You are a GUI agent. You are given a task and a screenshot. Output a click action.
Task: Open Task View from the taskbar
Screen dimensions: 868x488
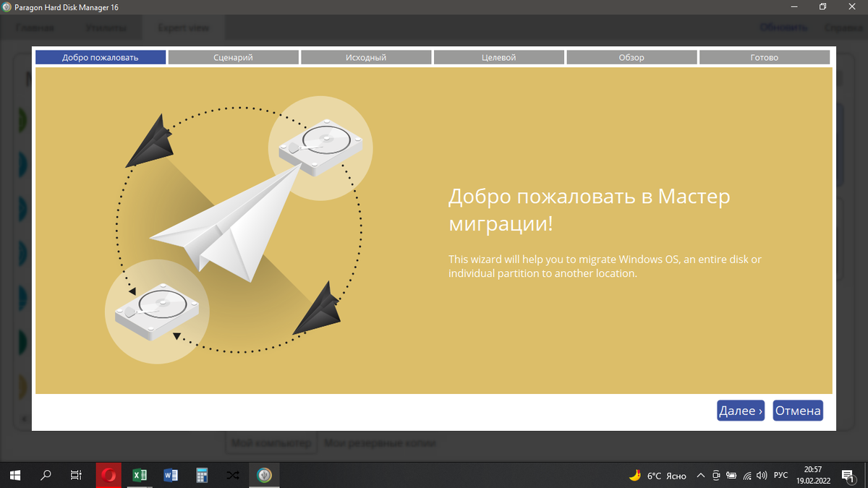click(x=76, y=475)
